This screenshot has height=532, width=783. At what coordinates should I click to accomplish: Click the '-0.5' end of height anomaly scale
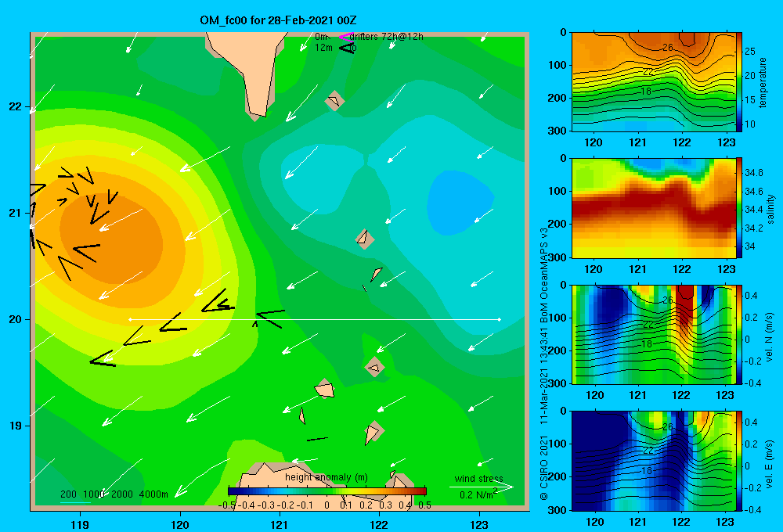tap(227, 505)
